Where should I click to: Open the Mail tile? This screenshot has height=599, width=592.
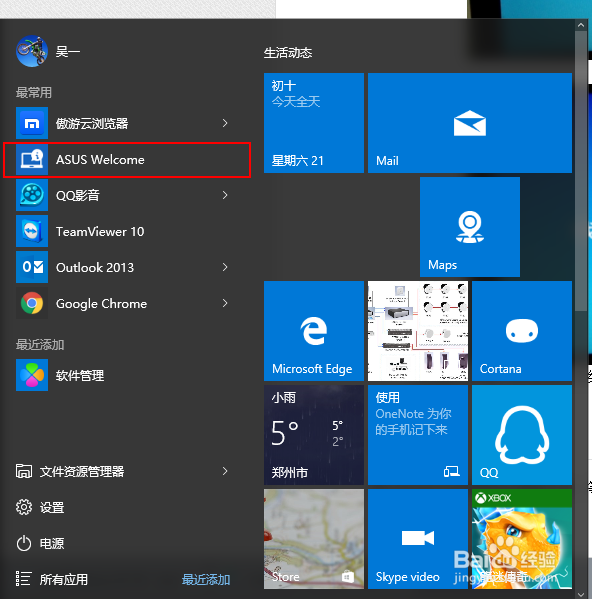[470, 123]
